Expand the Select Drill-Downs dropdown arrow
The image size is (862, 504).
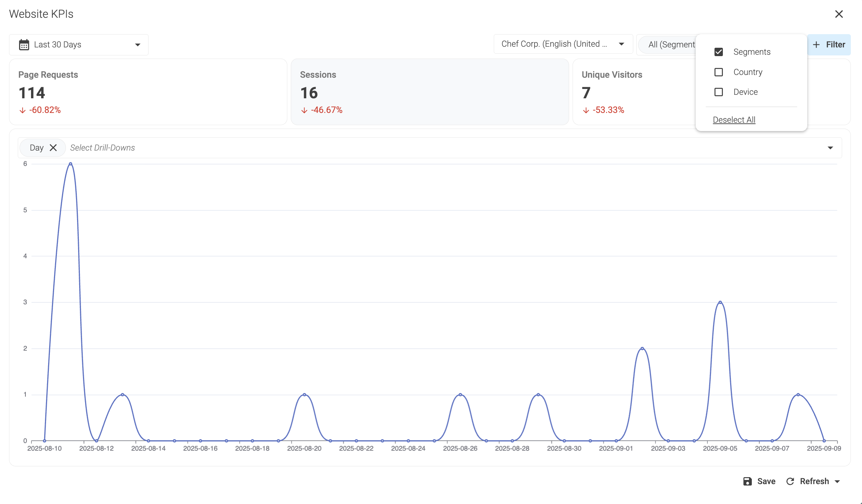pos(830,148)
